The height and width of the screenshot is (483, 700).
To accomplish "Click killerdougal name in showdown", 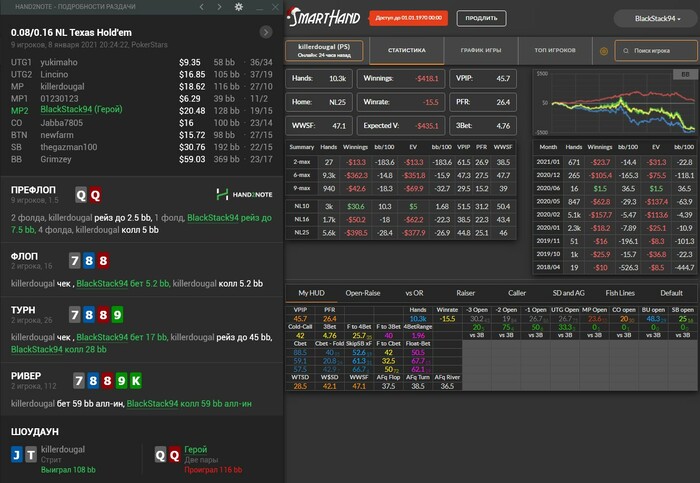I will [x=63, y=450].
